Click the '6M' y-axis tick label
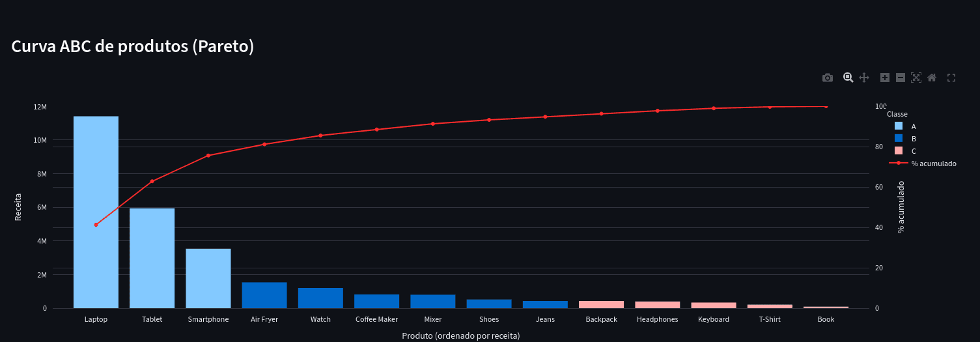Viewport: 980px width, 342px height. pyautogui.click(x=42, y=208)
